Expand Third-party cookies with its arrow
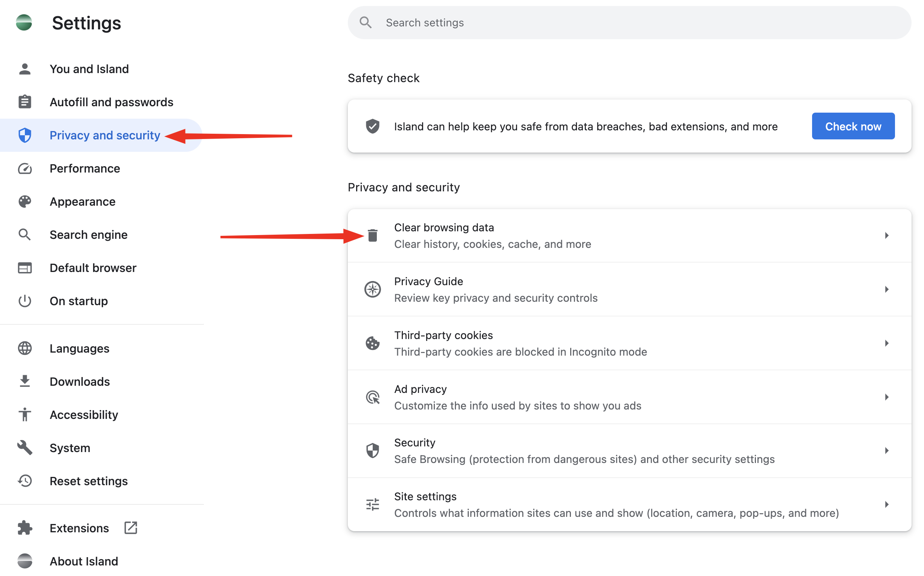This screenshot has width=924, height=576. coord(887,343)
